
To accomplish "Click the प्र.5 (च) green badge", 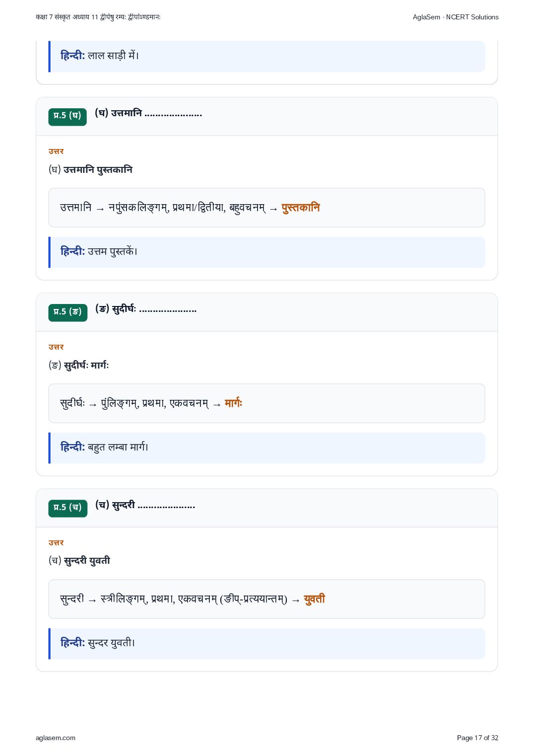I will 68,508.
